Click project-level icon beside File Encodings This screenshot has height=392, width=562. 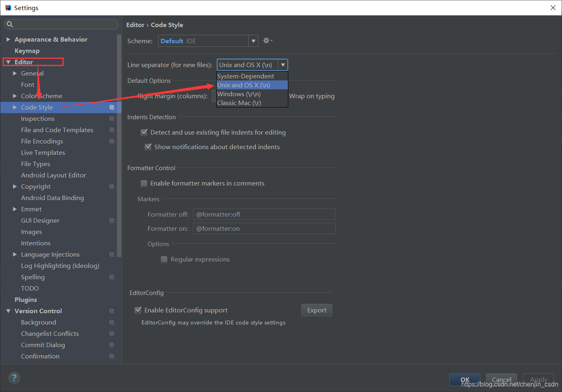point(112,141)
